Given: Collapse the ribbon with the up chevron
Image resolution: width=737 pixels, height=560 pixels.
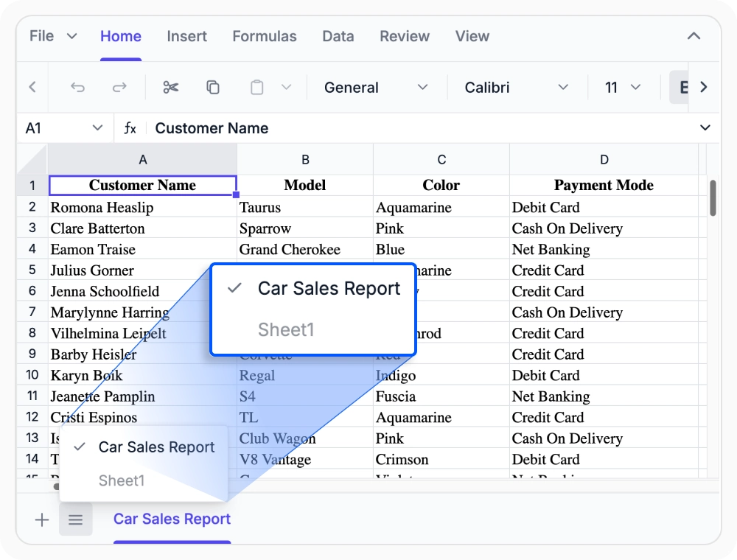Looking at the screenshot, I should [x=694, y=36].
